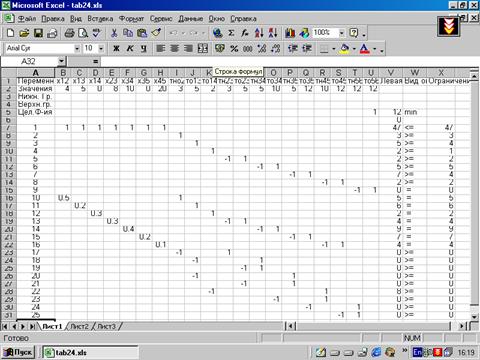Click the Sort Ascending icon
Image resolution: width=480 pixels, height=360 pixels.
259,33
